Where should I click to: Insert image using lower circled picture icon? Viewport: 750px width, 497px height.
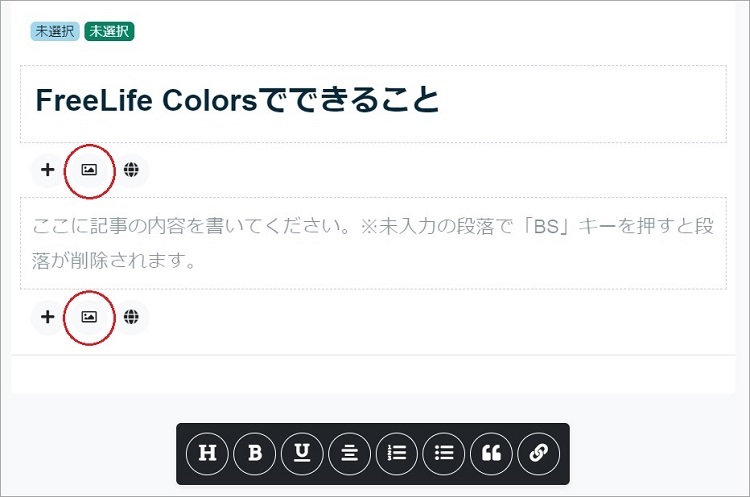[x=89, y=317]
